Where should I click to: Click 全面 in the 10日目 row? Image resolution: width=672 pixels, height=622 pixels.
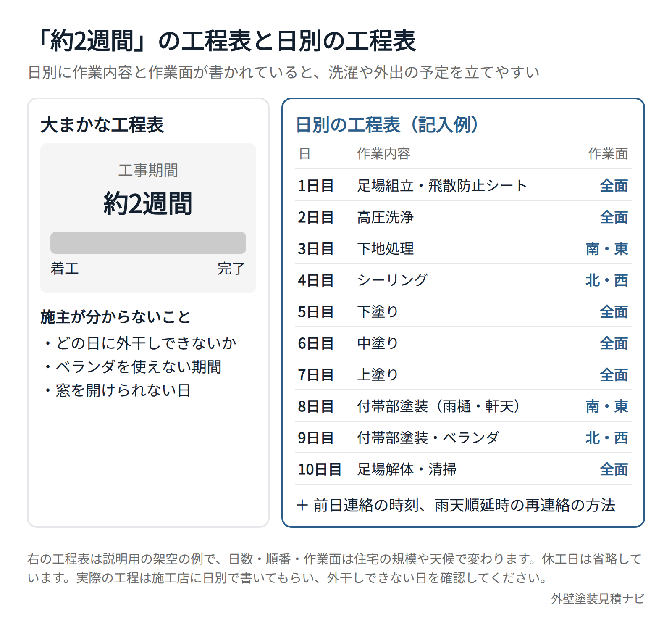[x=614, y=469]
